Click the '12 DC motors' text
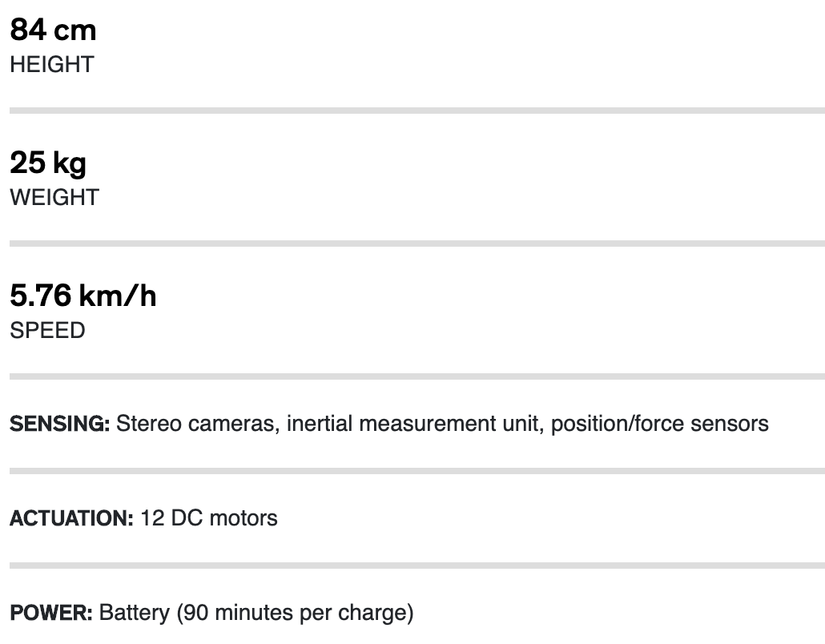 tap(209, 518)
